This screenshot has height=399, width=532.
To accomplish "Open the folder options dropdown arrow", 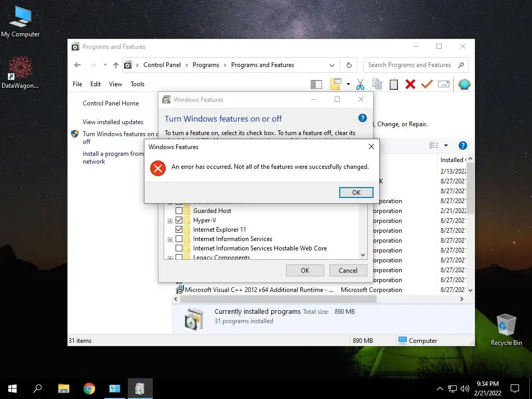I will (348, 84).
